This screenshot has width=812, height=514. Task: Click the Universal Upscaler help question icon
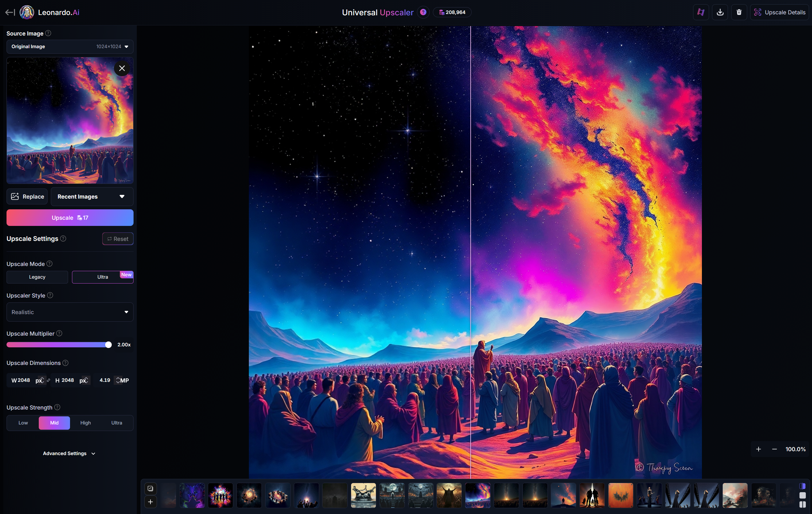click(x=423, y=12)
